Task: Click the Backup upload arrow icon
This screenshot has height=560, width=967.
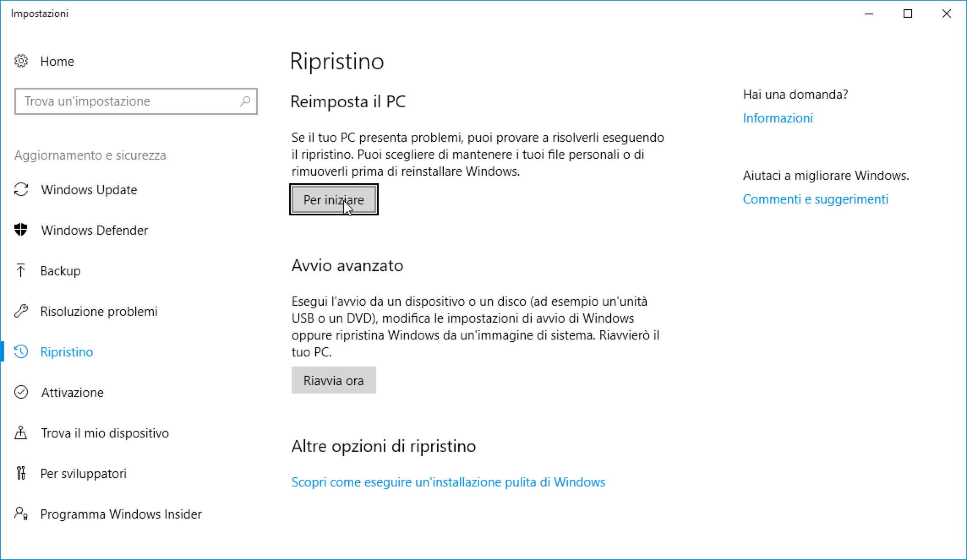Action: pos(21,271)
